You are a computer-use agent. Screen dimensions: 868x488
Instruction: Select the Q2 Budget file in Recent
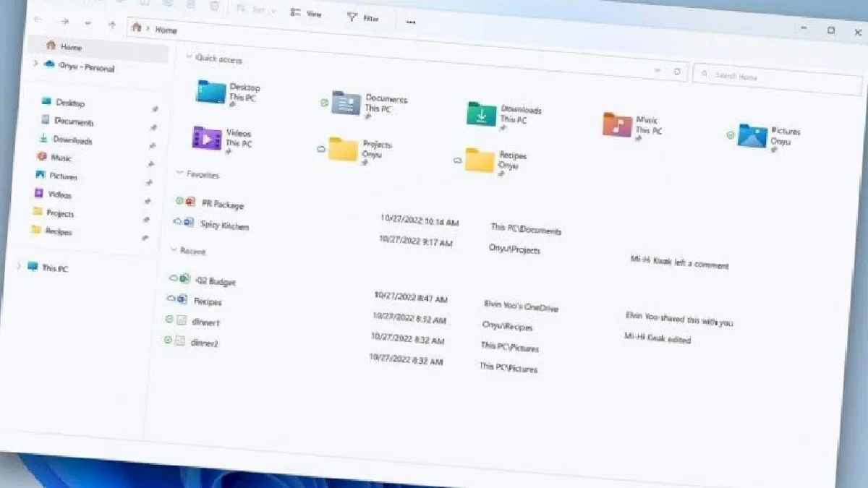(203, 281)
